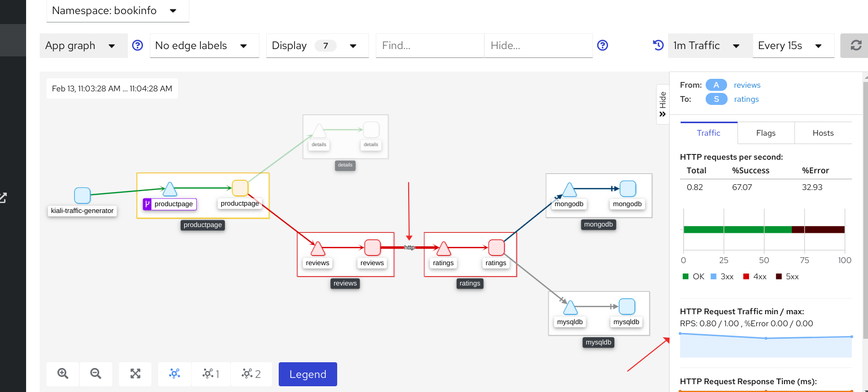Viewport: 868px width, 392px height.
Task: Switch to the Flags tab
Action: coord(766,133)
